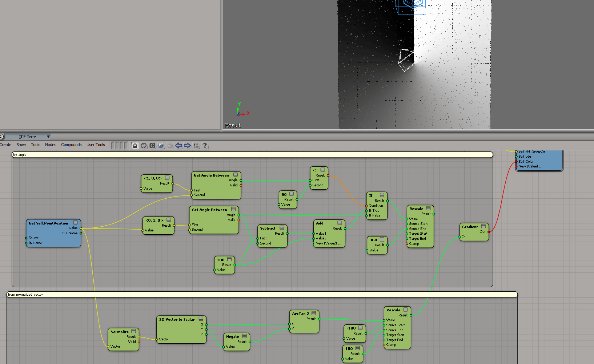594x364 pixels.
Task: Click the Clamp port on upper Rescale node
Action: pyautogui.click(x=407, y=244)
